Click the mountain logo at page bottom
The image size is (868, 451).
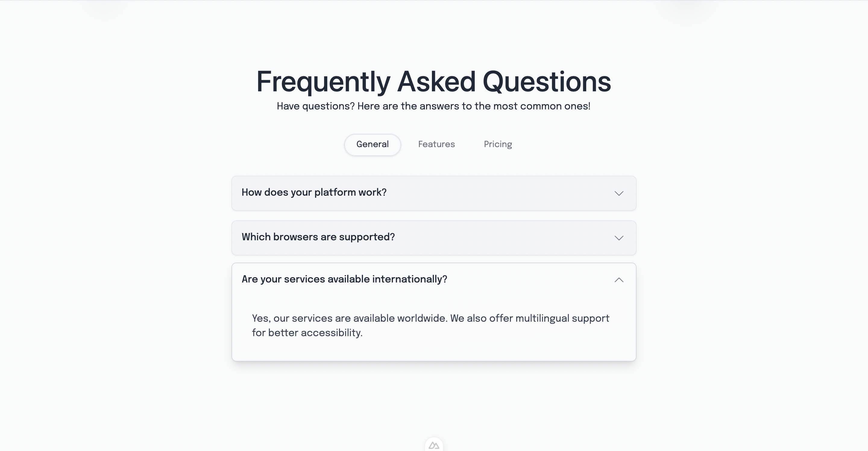click(434, 445)
